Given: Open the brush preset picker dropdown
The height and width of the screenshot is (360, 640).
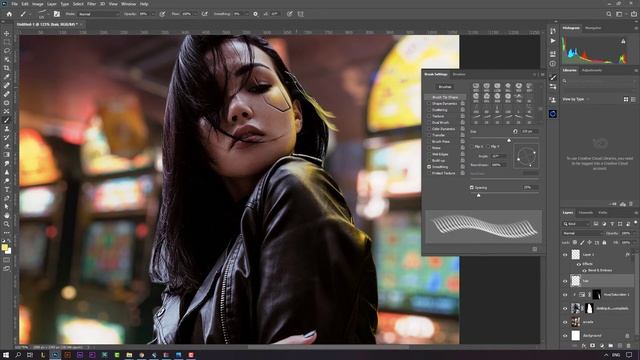Looking at the screenshot, I should click(x=48, y=14).
